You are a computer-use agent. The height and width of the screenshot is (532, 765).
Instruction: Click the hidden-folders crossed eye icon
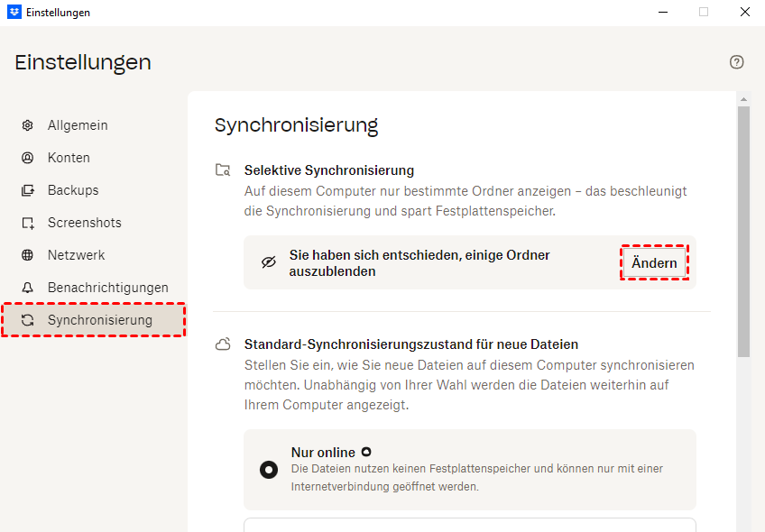[x=268, y=262]
